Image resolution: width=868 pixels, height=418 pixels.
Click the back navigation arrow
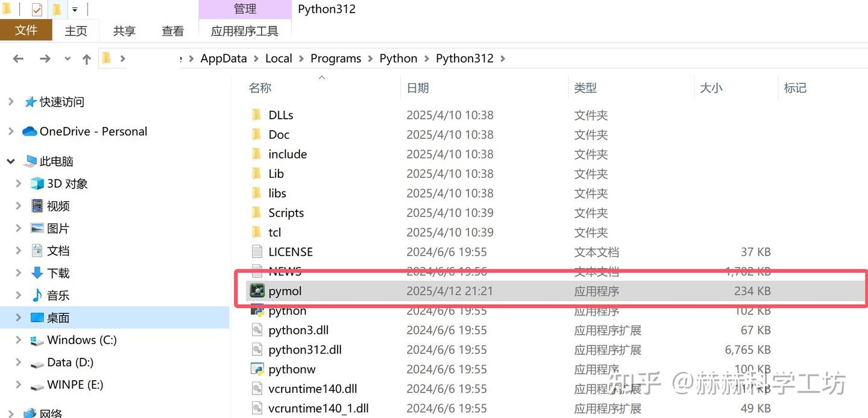18,58
